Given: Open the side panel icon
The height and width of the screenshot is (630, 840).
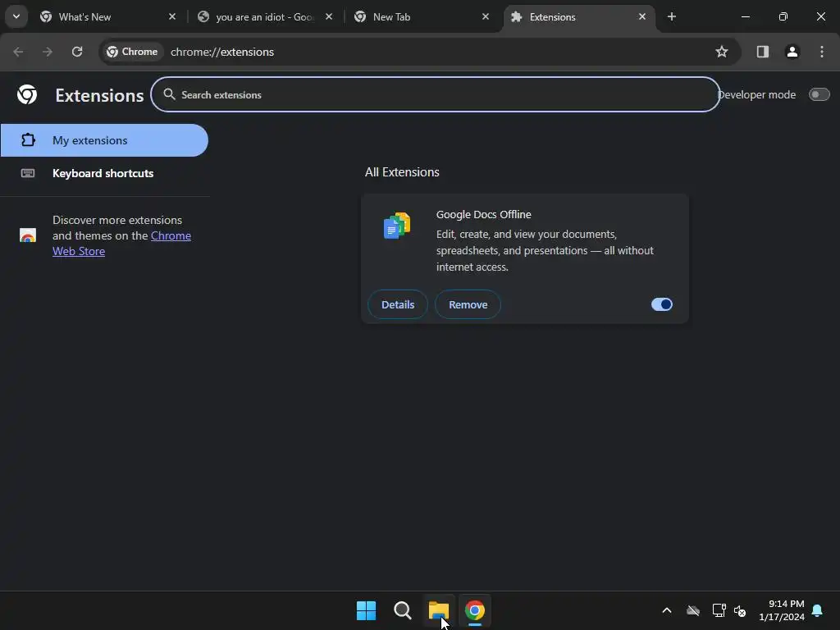Looking at the screenshot, I should (x=763, y=52).
